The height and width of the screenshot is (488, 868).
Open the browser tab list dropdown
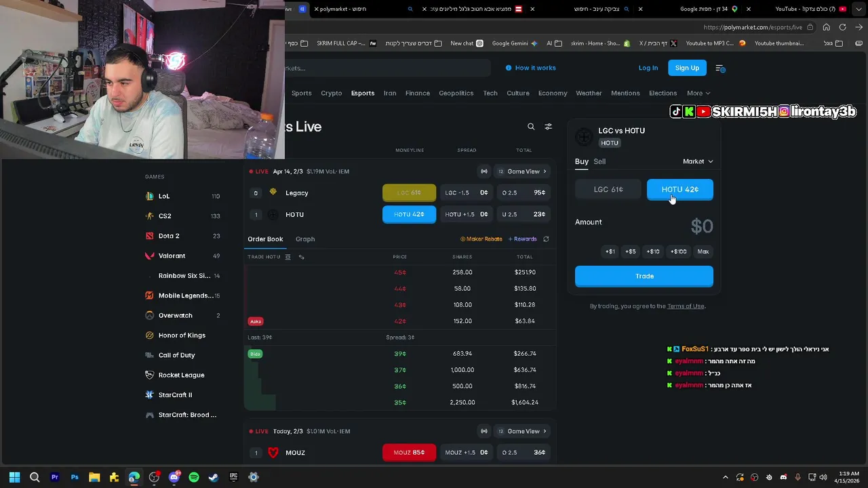[x=859, y=9]
